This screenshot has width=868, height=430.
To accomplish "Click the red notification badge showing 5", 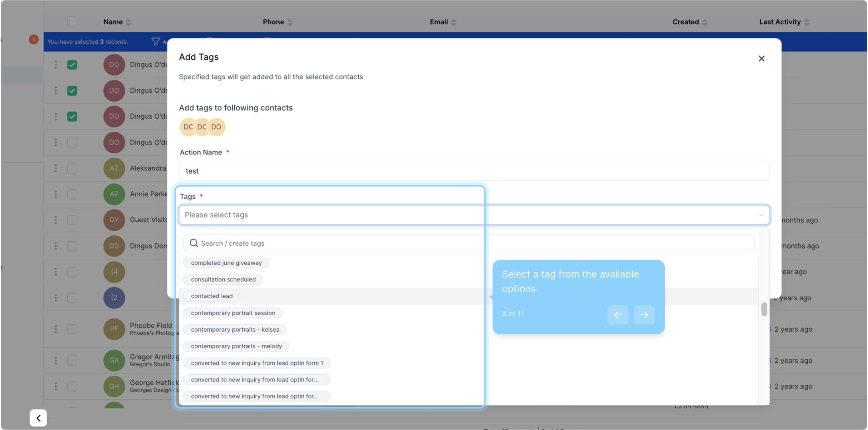I will coord(33,39).
